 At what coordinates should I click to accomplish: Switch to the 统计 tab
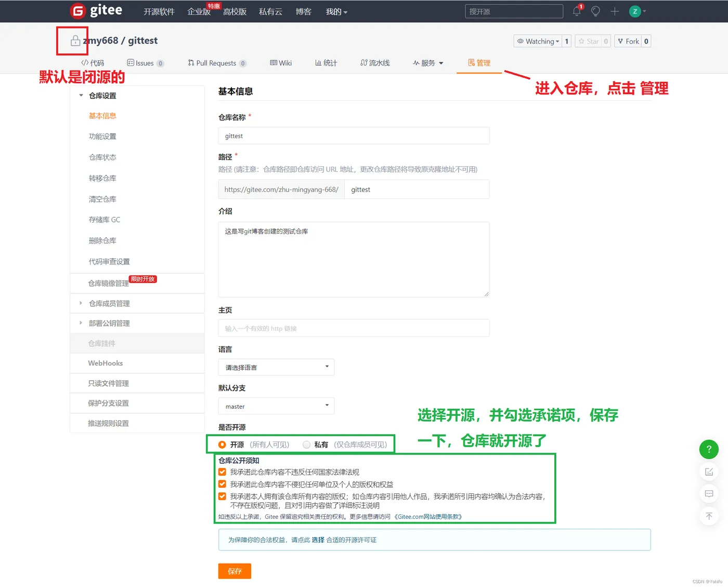(x=326, y=63)
